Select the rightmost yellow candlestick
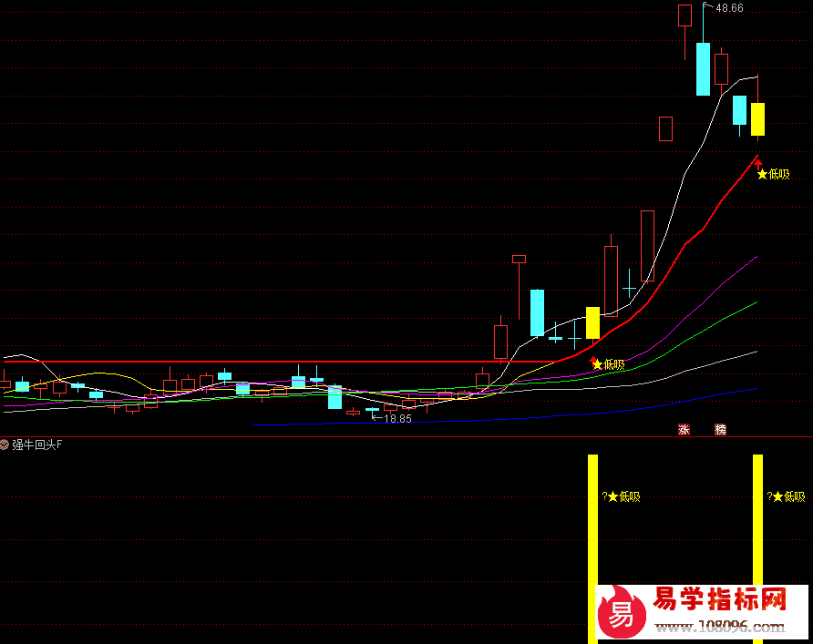 [x=757, y=119]
